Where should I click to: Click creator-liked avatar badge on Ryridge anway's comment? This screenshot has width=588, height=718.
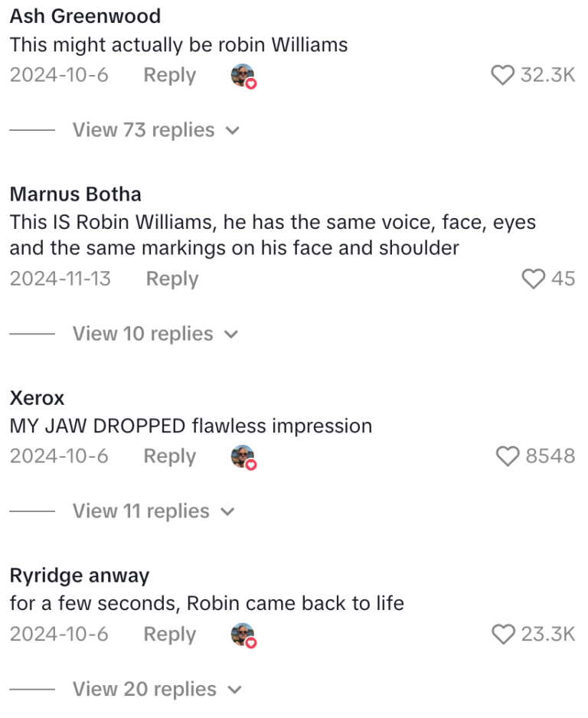pos(243,635)
